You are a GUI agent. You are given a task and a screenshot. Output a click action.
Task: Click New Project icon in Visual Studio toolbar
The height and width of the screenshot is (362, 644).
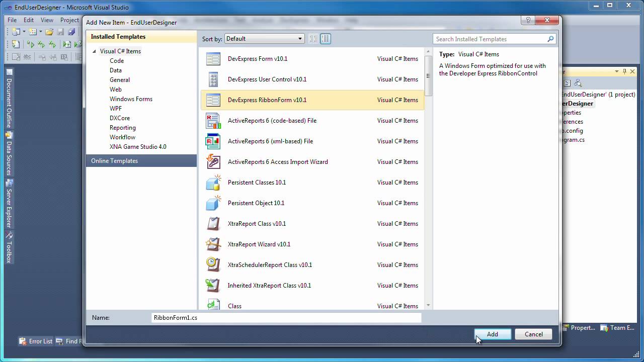click(x=16, y=32)
